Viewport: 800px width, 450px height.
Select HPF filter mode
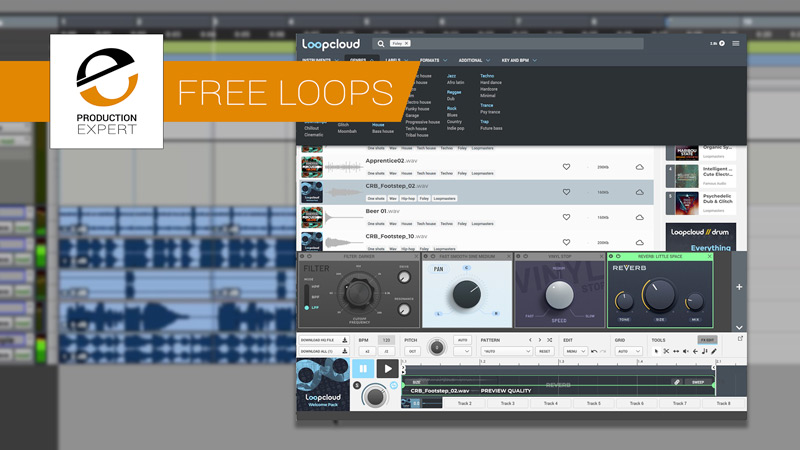tap(315, 287)
